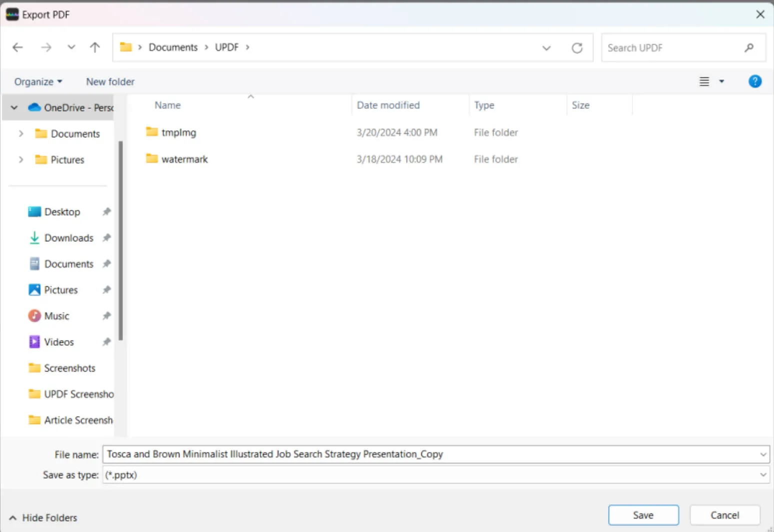Click the pin icon beside Downloads
Screen dimensions: 774x532
pyautogui.click(x=106, y=238)
